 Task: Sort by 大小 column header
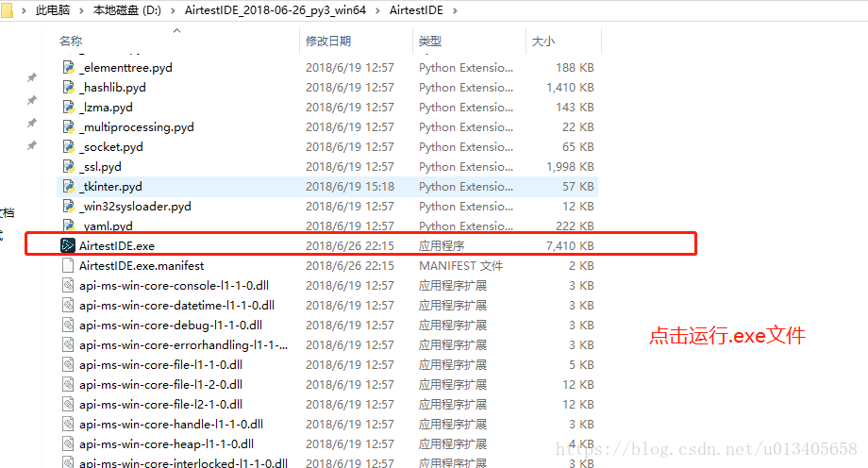coord(543,41)
